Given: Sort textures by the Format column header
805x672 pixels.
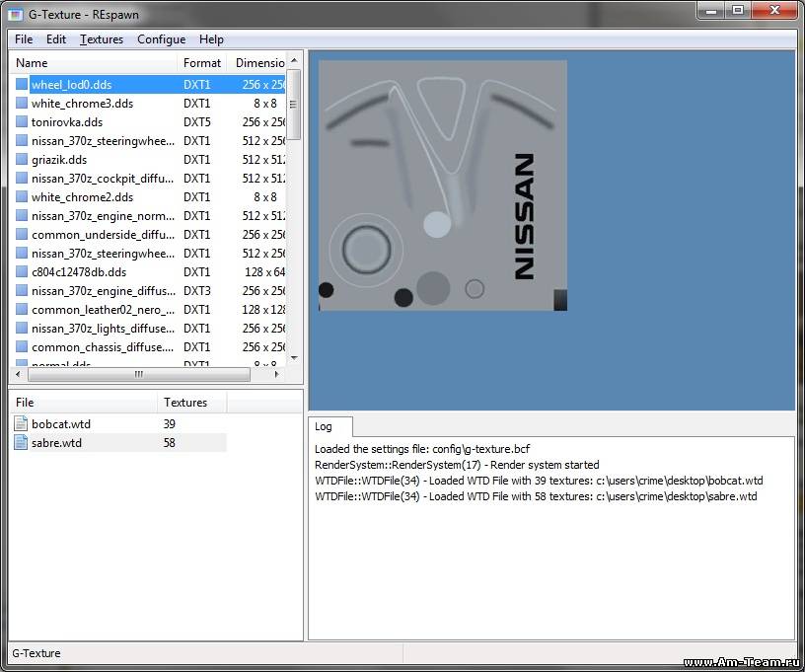Looking at the screenshot, I should [202, 62].
